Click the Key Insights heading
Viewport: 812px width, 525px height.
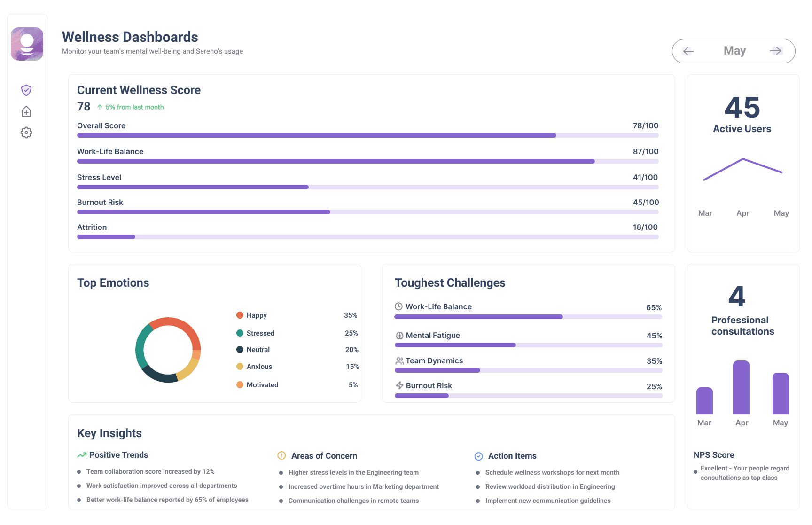coord(109,433)
